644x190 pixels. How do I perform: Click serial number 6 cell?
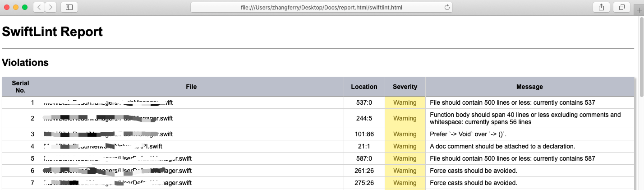21,171
